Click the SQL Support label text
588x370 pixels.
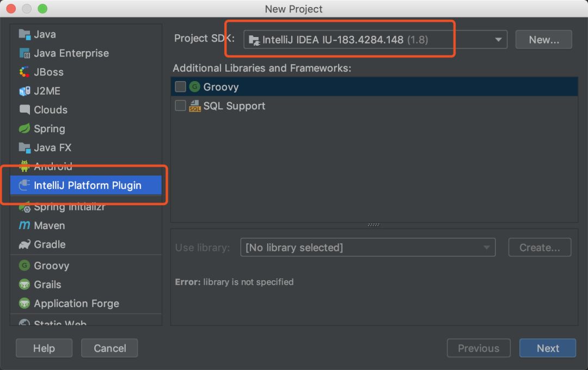click(x=234, y=106)
